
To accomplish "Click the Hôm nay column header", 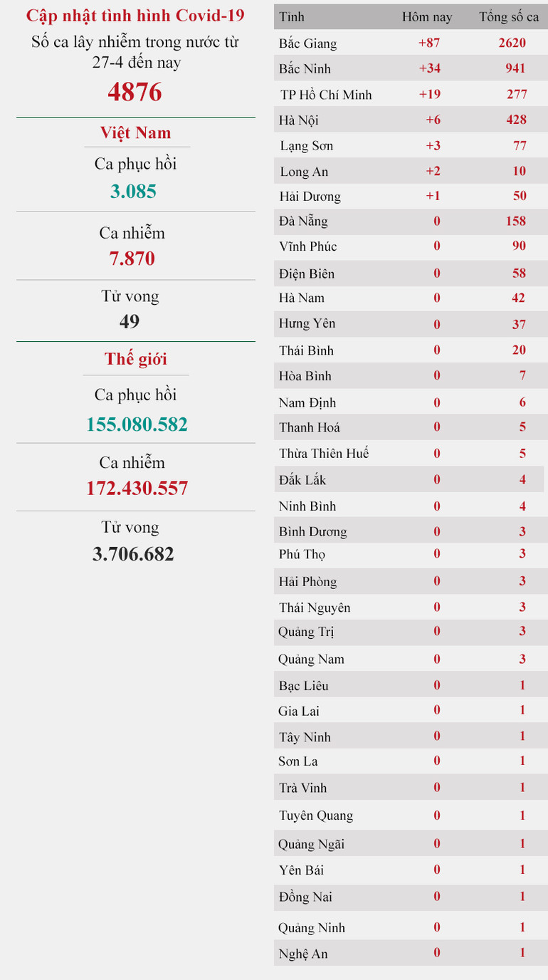I will [x=427, y=16].
